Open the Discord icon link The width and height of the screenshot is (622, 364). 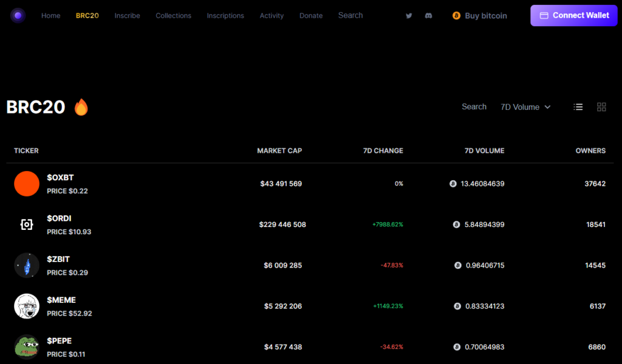tap(429, 15)
